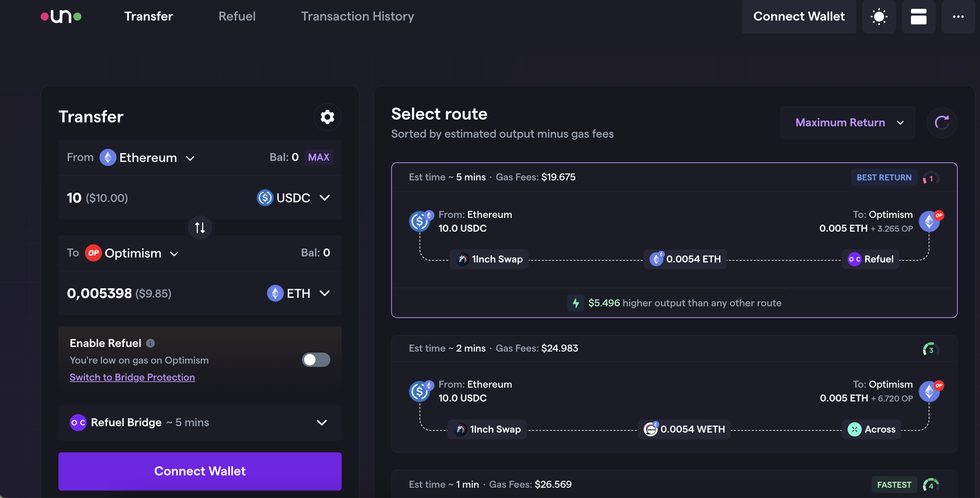Click USDC token icon in transfer panel
Viewport: 980px width, 498px height.
[x=265, y=198]
